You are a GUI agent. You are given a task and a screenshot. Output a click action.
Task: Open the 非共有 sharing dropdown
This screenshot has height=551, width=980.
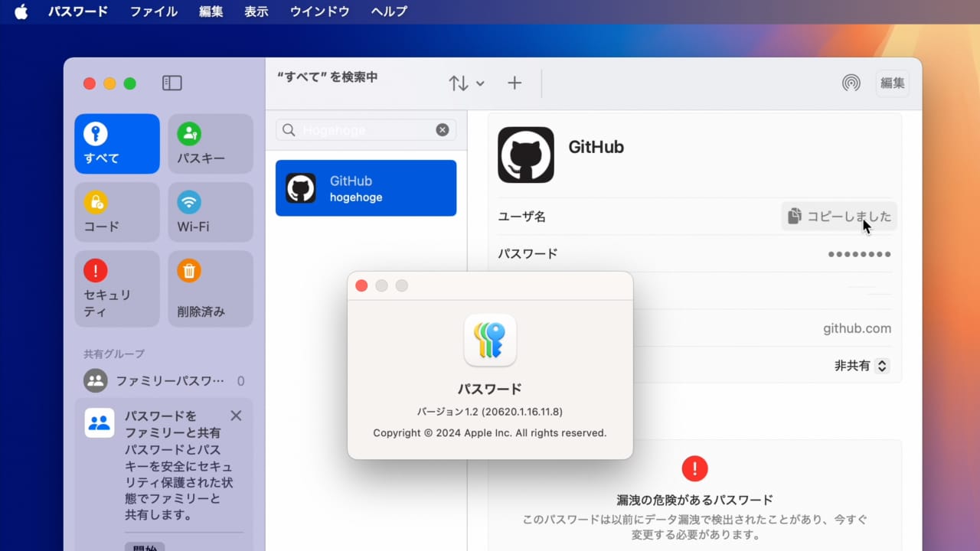tap(861, 366)
